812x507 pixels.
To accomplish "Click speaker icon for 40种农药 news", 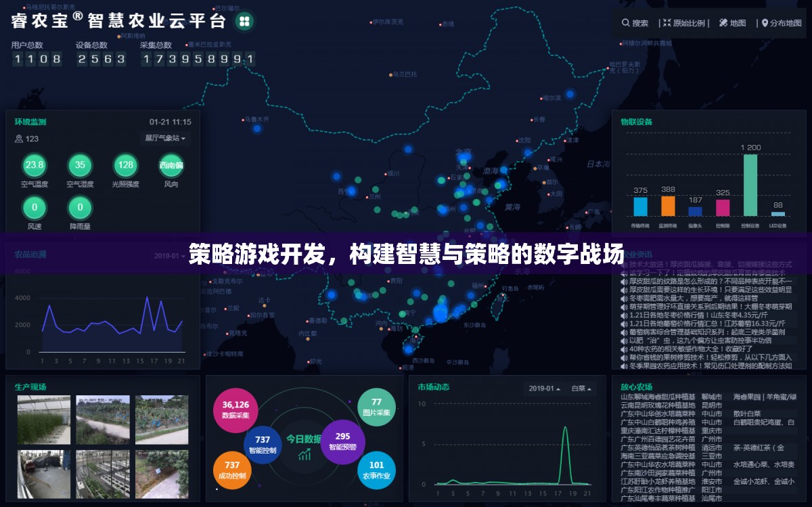I will click(624, 349).
